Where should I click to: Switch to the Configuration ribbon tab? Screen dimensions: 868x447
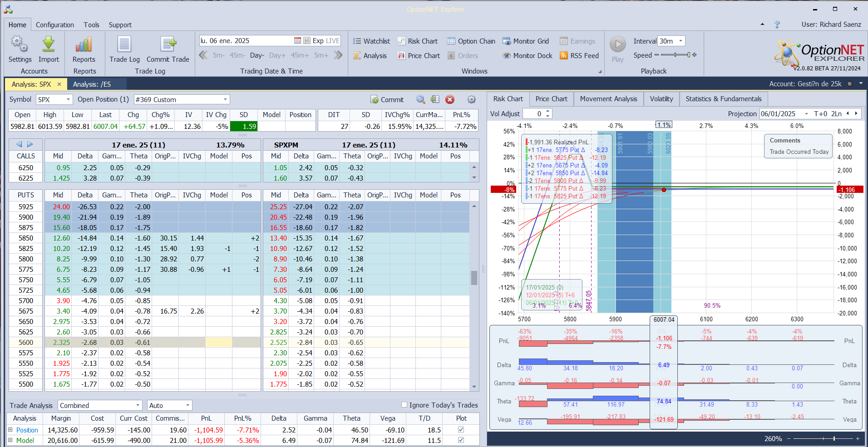click(55, 25)
